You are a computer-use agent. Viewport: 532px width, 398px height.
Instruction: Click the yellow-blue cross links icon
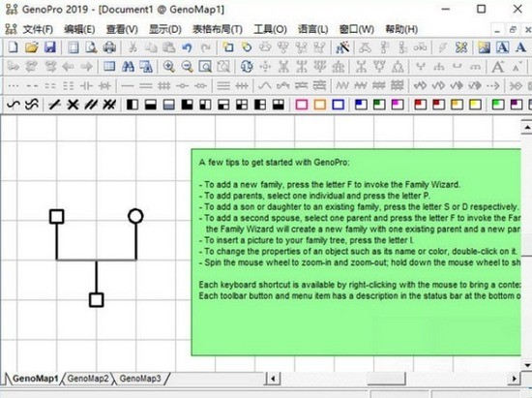click(x=461, y=47)
